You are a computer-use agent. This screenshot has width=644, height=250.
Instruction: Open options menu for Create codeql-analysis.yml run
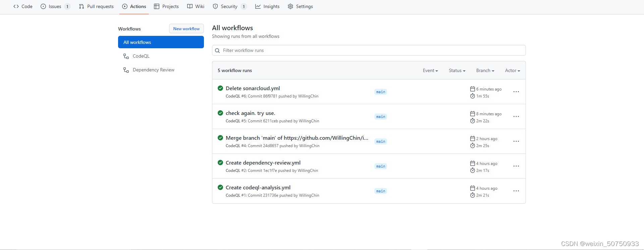coord(516,191)
